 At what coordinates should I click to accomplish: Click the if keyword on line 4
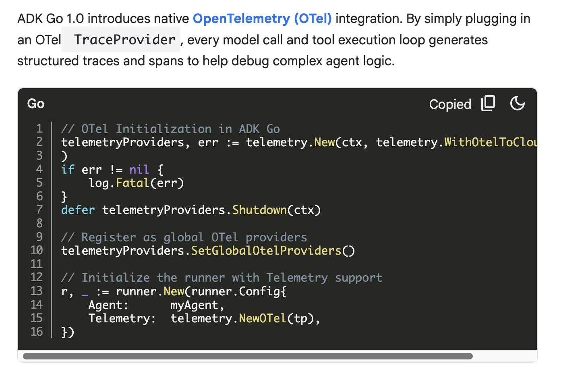tap(67, 169)
